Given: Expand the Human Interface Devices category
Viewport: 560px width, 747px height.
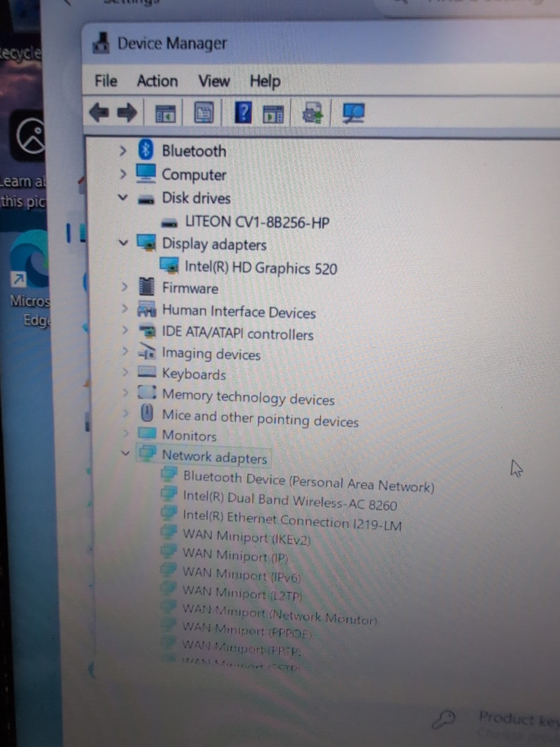Looking at the screenshot, I should [125, 309].
